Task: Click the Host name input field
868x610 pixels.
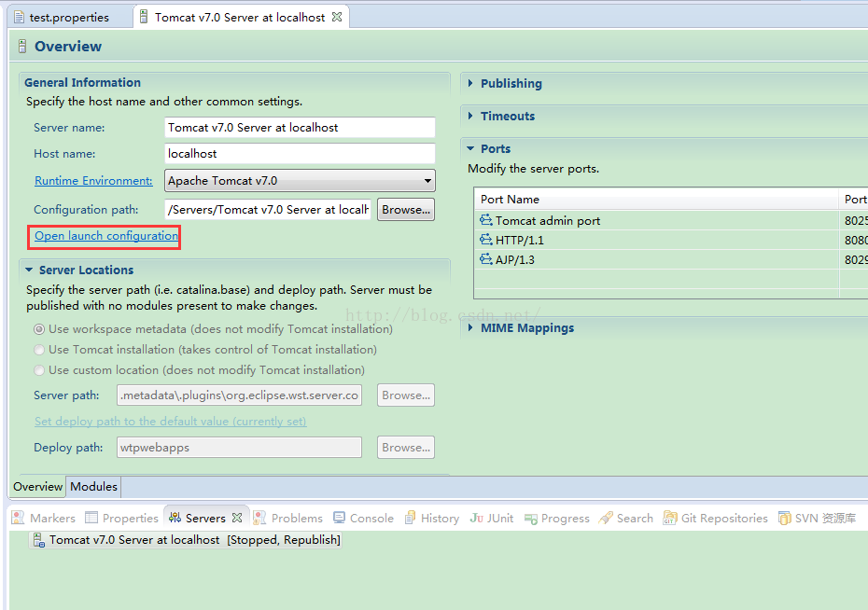Action: click(300, 153)
